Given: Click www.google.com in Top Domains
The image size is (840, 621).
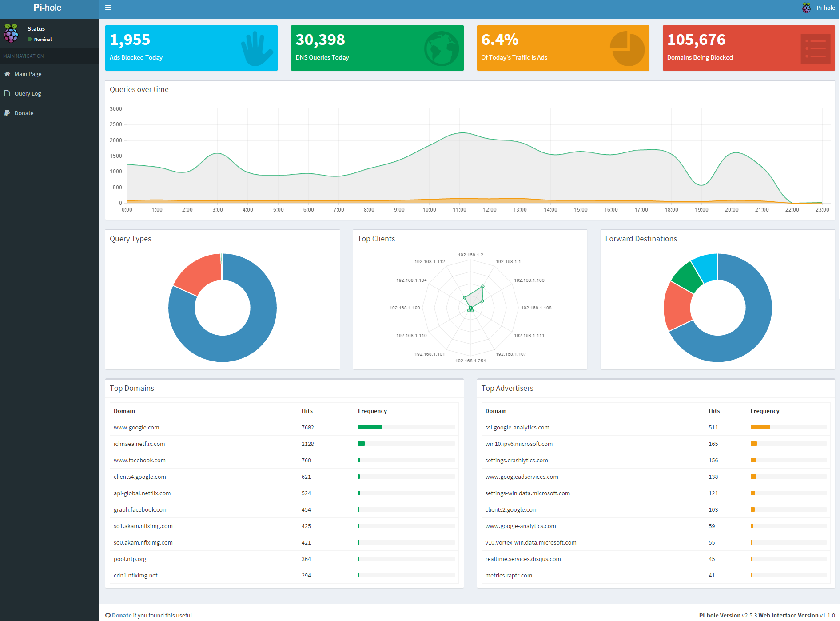Looking at the screenshot, I should tap(136, 427).
